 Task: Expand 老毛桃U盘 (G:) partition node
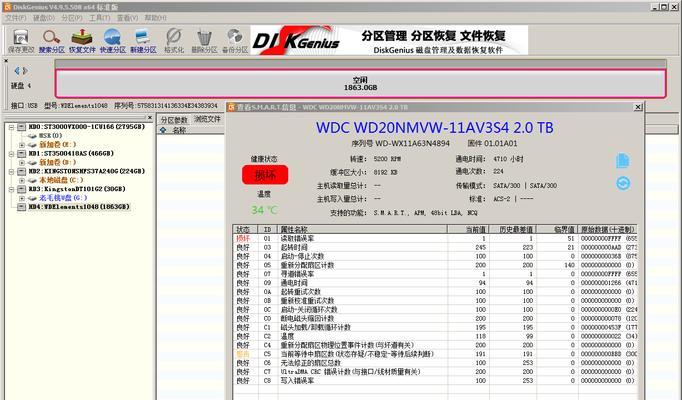(x=22, y=198)
